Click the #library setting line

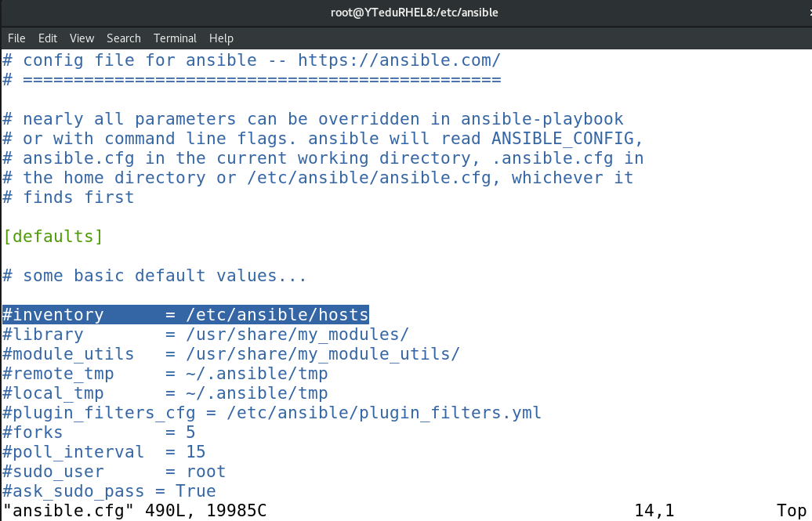205,335
